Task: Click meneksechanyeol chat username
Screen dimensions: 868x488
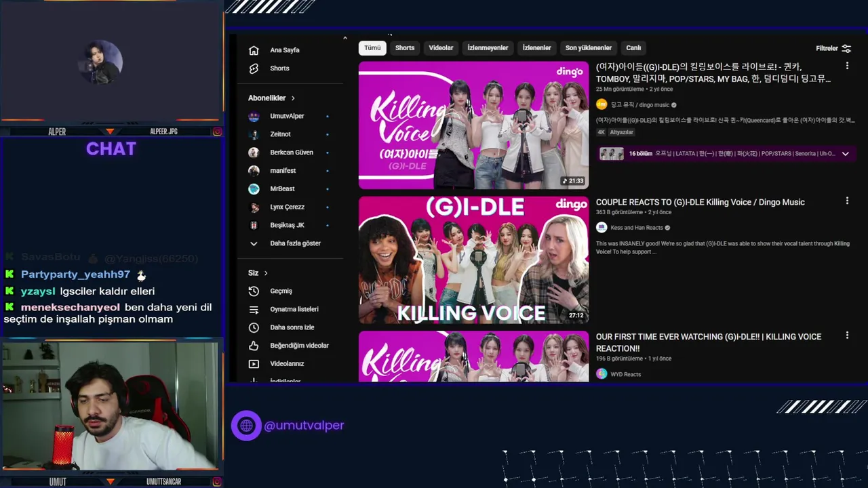Action: [71, 307]
